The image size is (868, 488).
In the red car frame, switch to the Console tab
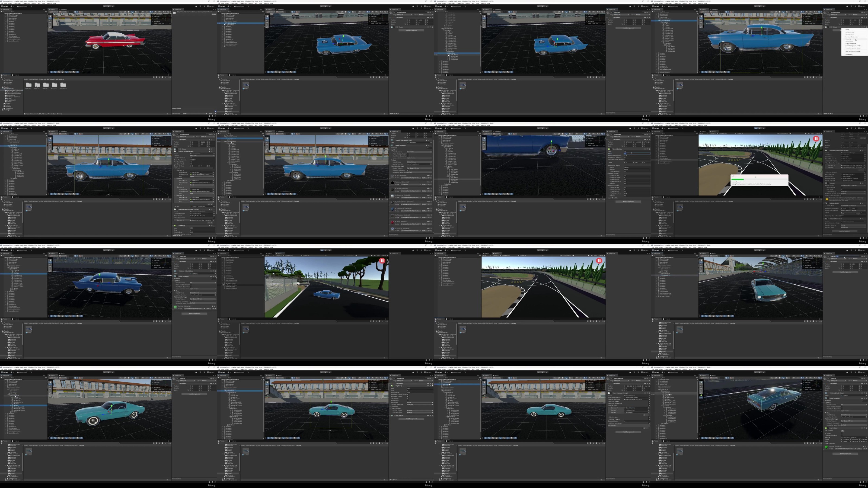(x=15, y=75)
